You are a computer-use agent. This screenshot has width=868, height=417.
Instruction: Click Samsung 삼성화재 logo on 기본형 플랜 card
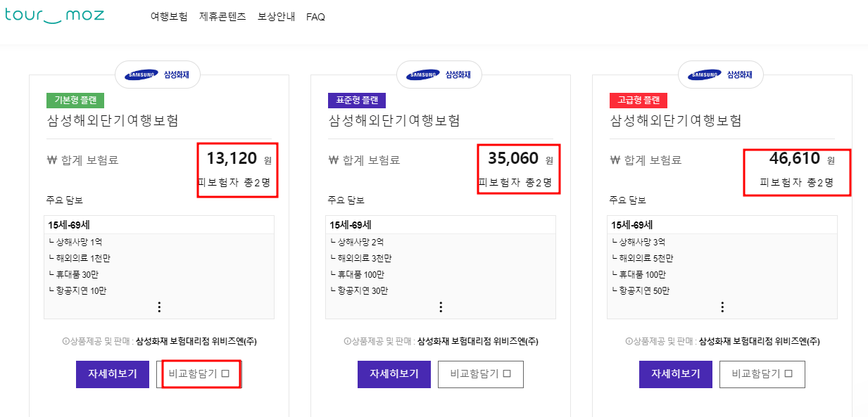tap(158, 75)
